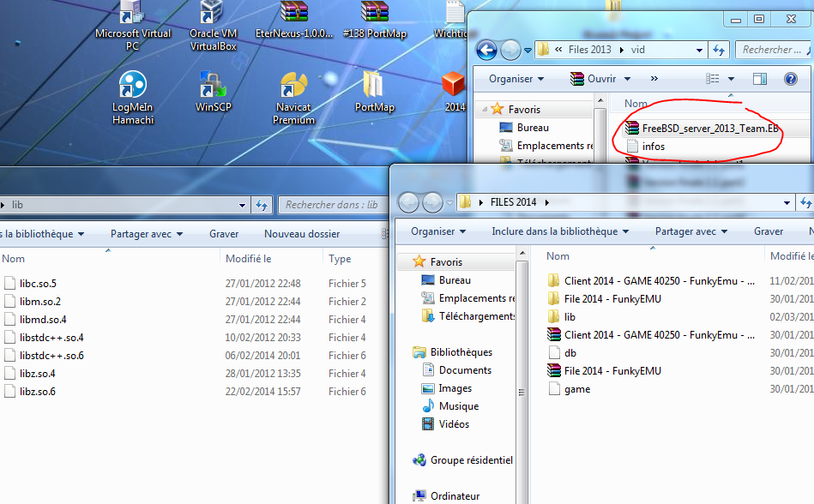Click Nouveau dossier in the lib window
814x504 pixels.
302,234
